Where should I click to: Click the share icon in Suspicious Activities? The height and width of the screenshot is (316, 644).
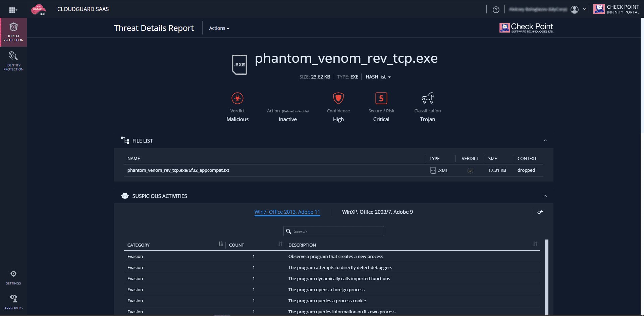[x=540, y=212]
